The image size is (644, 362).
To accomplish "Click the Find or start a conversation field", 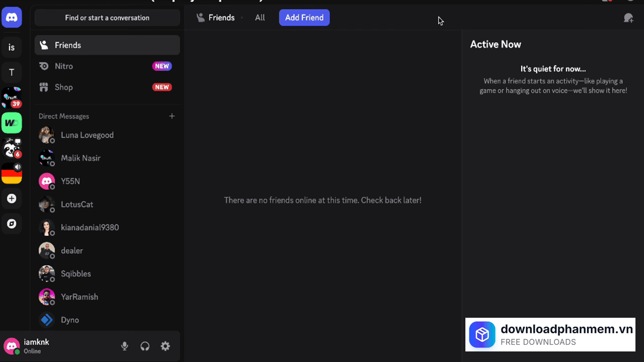I will point(107,17).
